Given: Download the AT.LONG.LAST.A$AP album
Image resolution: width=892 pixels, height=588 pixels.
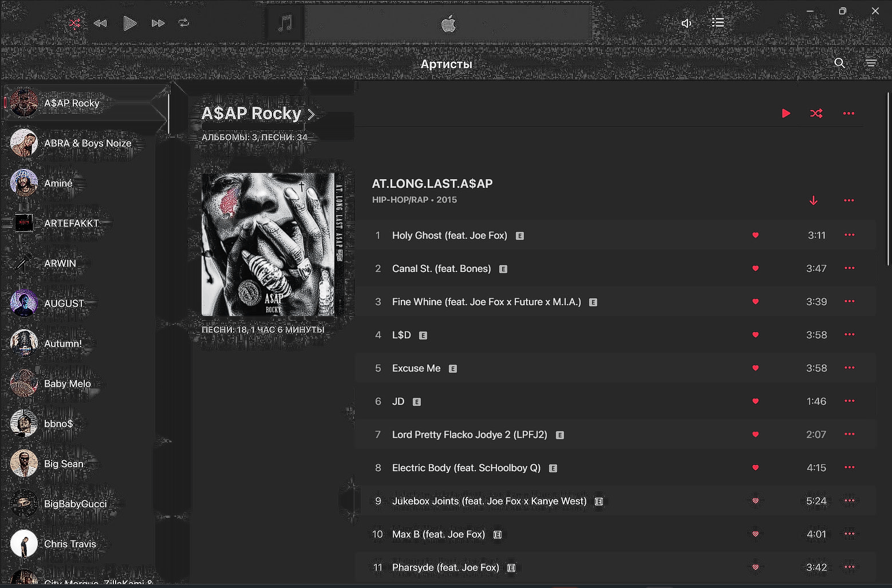Looking at the screenshot, I should pyautogui.click(x=813, y=200).
